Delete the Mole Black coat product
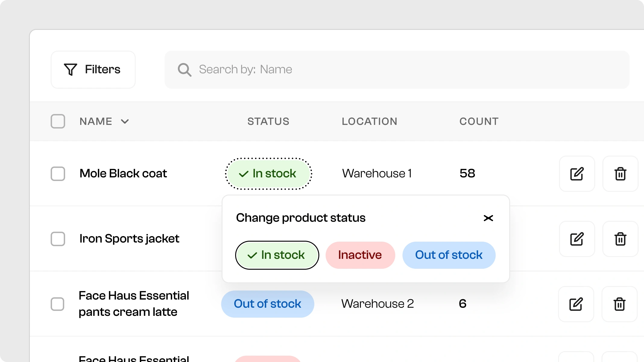644x362 pixels. 620,173
